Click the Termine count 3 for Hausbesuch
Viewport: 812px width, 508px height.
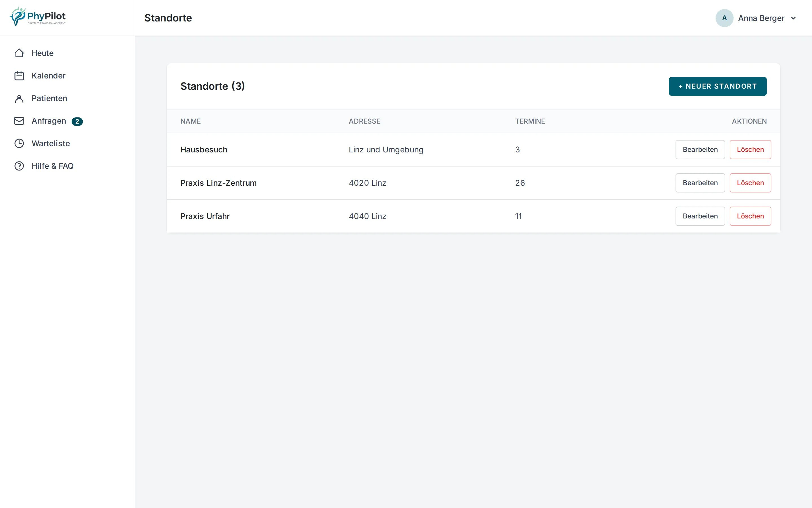(x=517, y=150)
